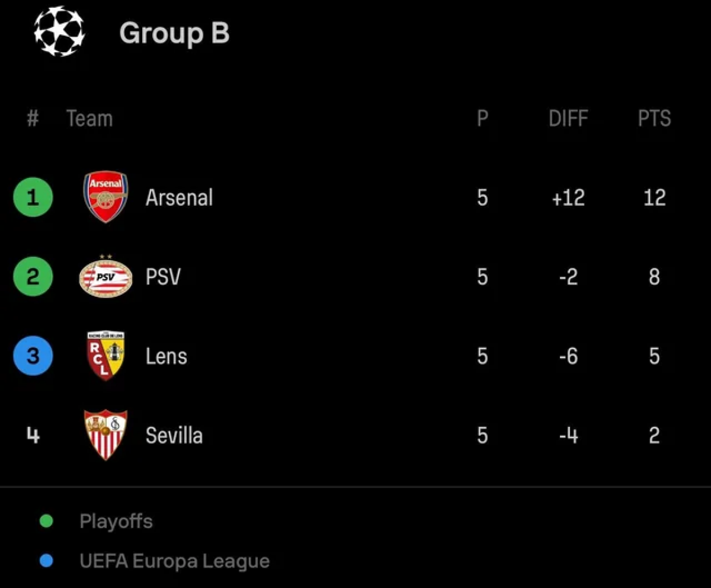Click the blue rank 3 badge
Image resolution: width=711 pixels, height=588 pixels.
(x=33, y=356)
